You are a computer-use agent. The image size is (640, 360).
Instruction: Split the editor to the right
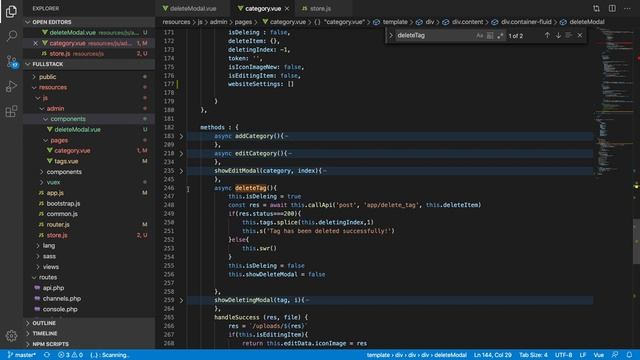click(612, 8)
